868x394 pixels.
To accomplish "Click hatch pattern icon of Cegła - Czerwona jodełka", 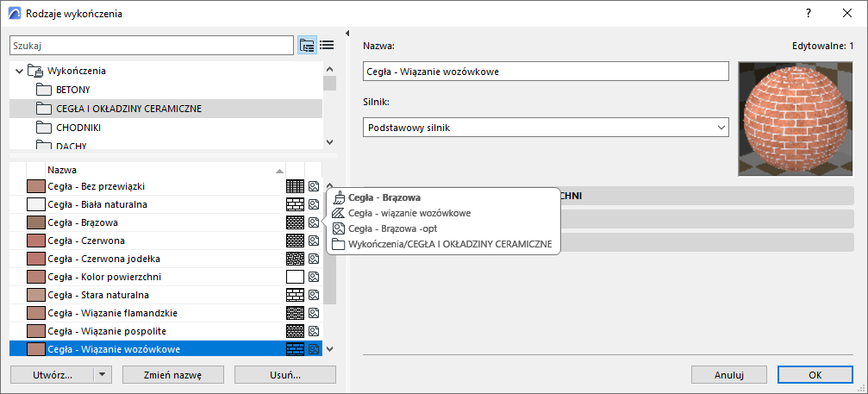I will [295, 259].
